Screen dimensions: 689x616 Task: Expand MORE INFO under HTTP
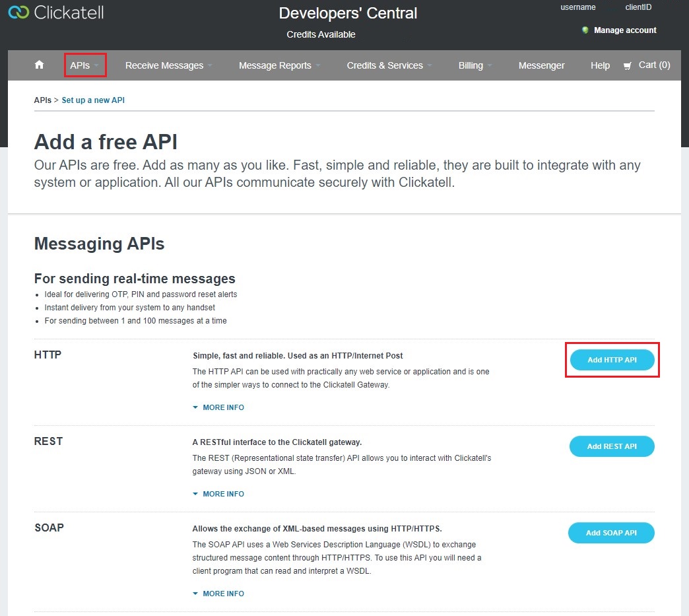[x=218, y=407]
